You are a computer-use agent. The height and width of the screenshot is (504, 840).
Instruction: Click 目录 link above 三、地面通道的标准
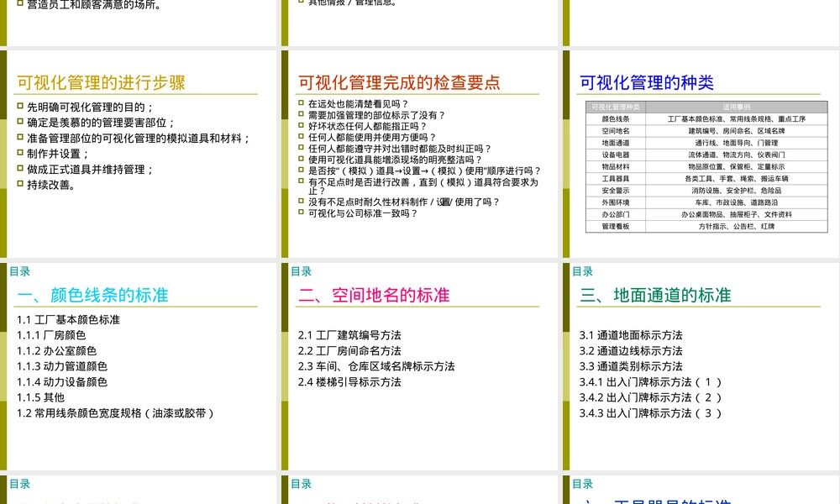[582, 271]
